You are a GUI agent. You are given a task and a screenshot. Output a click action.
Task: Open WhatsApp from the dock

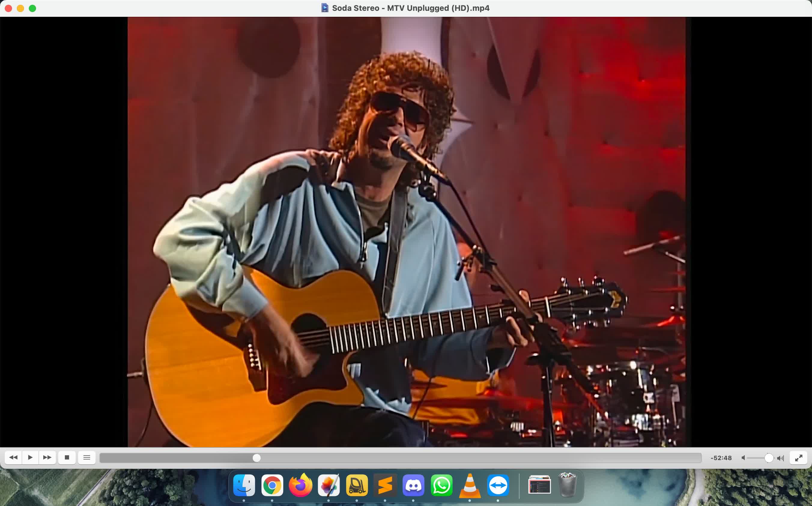point(441,485)
